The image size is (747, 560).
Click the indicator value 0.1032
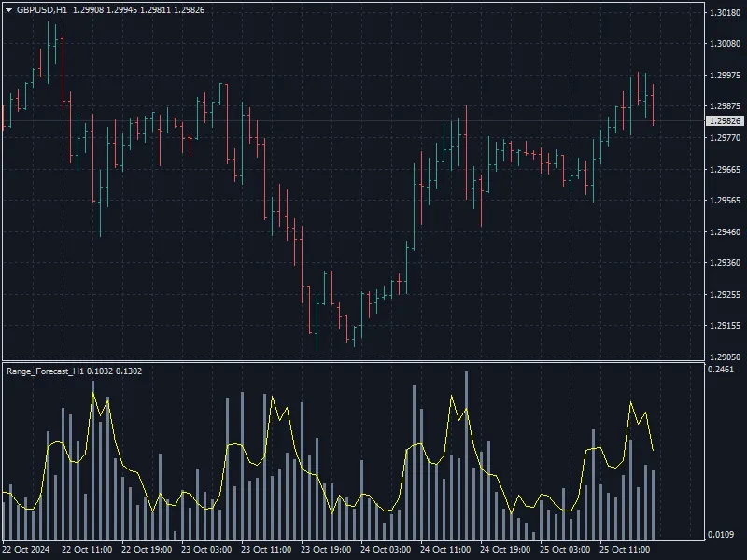point(99,371)
